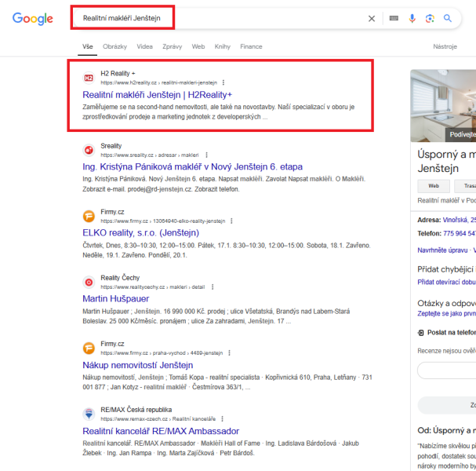Click the phone number 775 964 link
The height and width of the screenshot is (471, 476).
pyautogui.click(x=459, y=233)
